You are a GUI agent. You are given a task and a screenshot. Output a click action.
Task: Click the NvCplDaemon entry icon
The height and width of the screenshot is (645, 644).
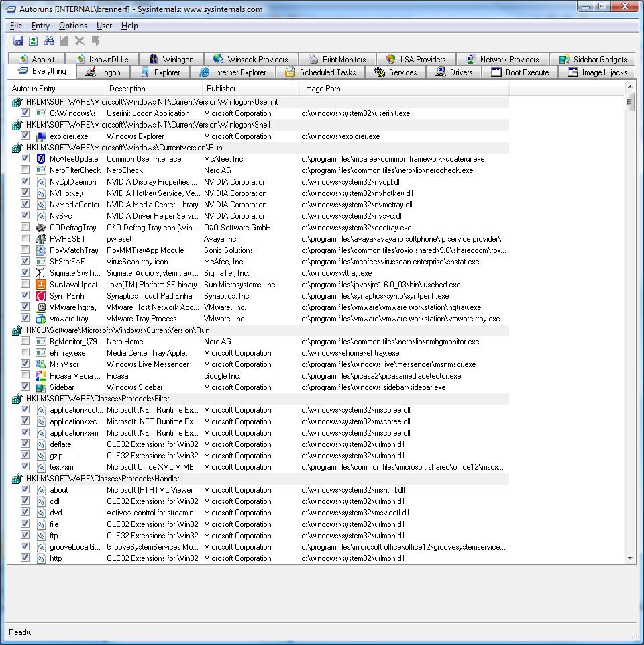tap(41, 182)
